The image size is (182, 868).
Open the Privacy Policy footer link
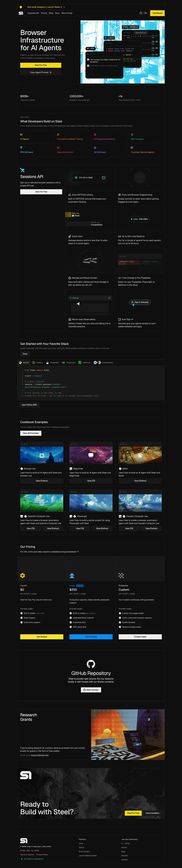point(42,855)
